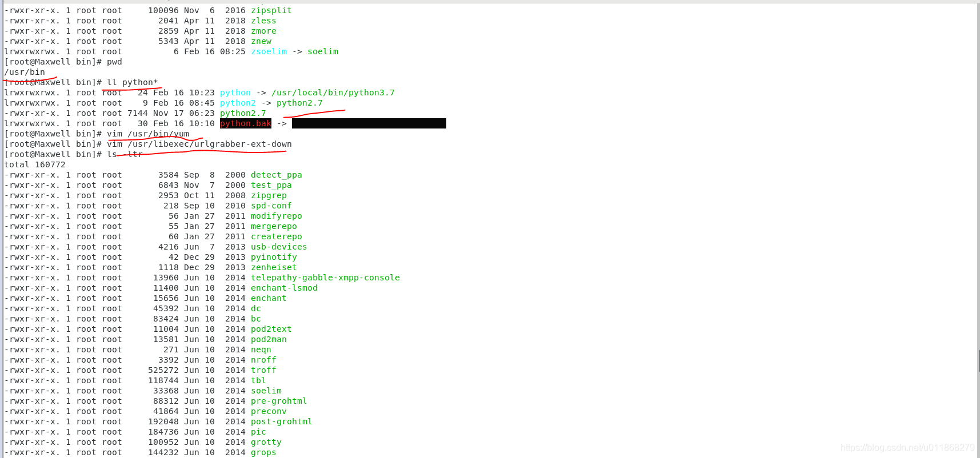Select the modifyrepo file name
Viewport: 980px width, 458px height.
pos(277,216)
